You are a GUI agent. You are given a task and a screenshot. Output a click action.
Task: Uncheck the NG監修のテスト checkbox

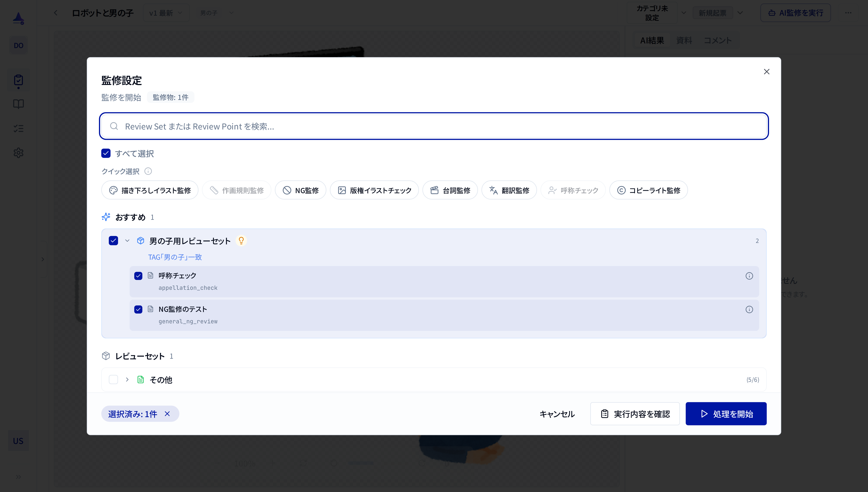click(138, 309)
